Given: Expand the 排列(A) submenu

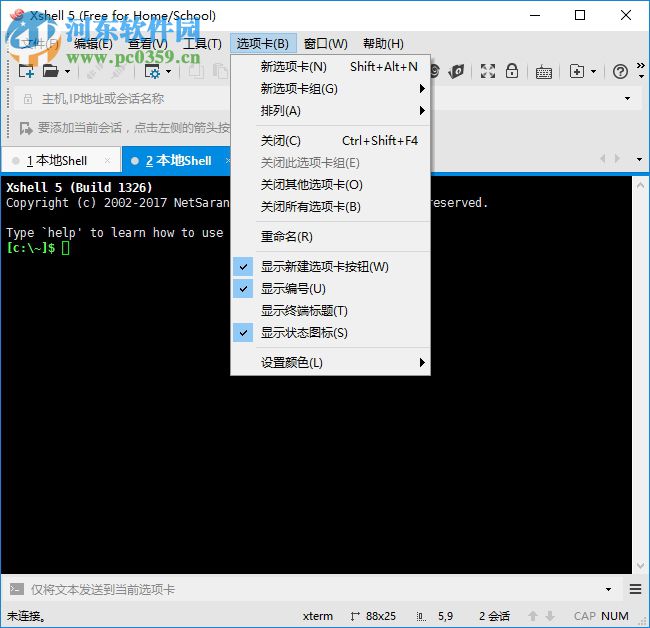Looking at the screenshot, I should (x=330, y=111).
